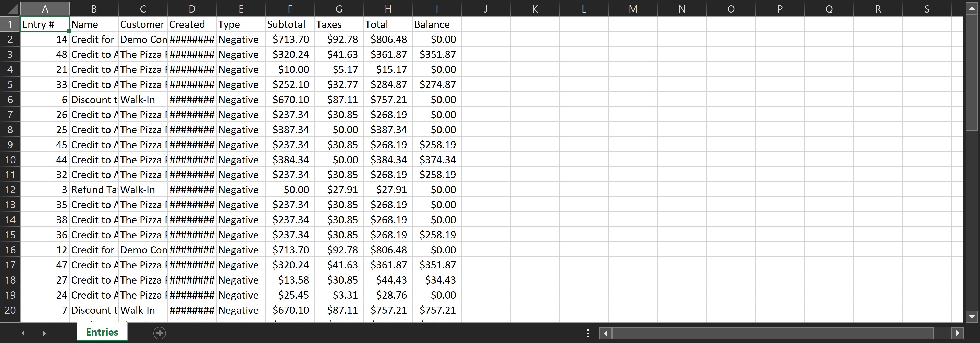Select cell with total $806.48 in row 2

(388, 40)
